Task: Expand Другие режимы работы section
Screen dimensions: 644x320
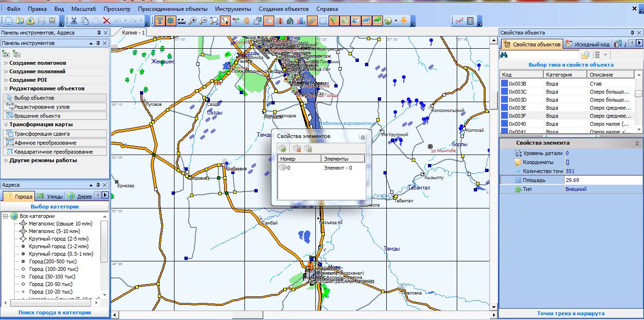Action: pyautogui.click(x=43, y=160)
